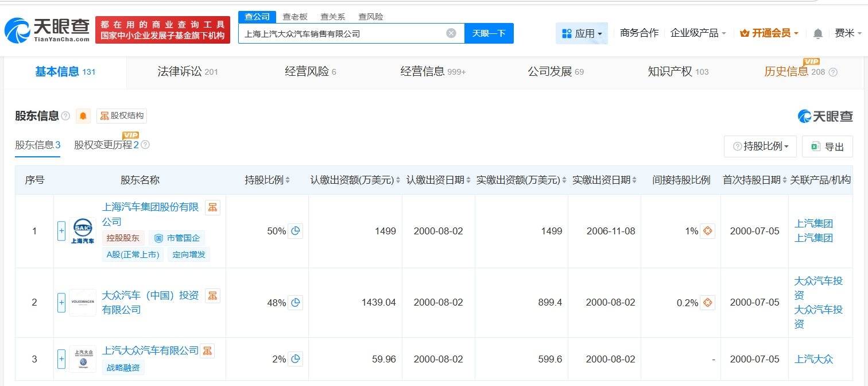Click the Tianyancha logo
This screenshot has height=386, width=868.
point(47,30)
